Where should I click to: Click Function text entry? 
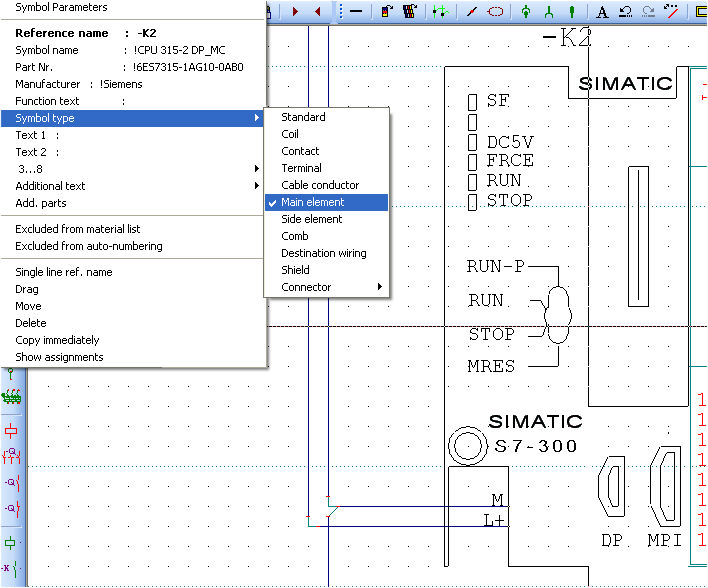(x=132, y=101)
